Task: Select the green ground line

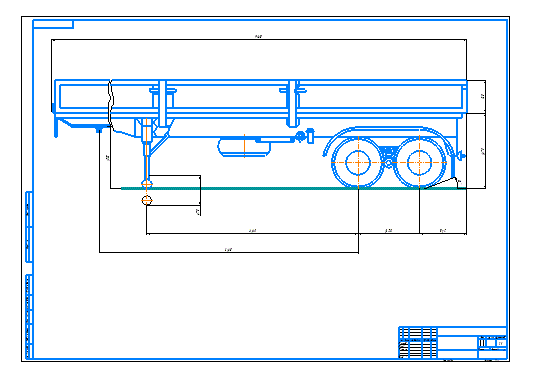Action: point(294,188)
